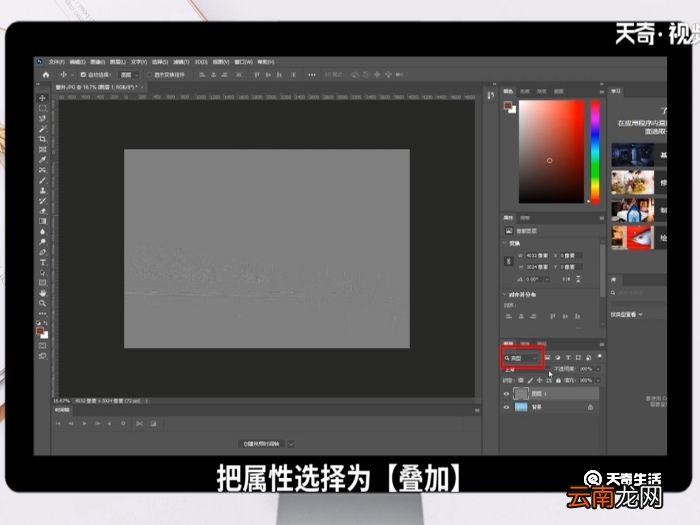
Task: Click the Home icon in options bar
Action: tap(46, 75)
